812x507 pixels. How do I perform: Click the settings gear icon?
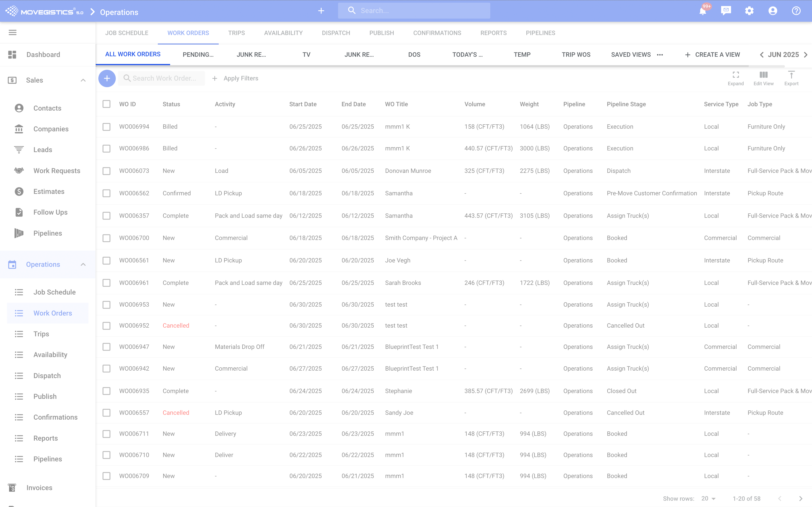749,11
